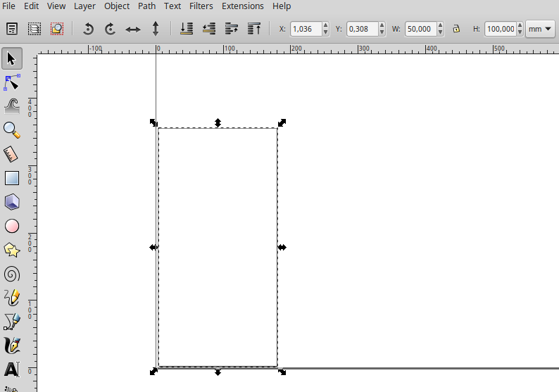Image resolution: width=559 pixels, height=392 pixels.
Task: Flip the selection horizontally
Action: click(x=133, y=29)
